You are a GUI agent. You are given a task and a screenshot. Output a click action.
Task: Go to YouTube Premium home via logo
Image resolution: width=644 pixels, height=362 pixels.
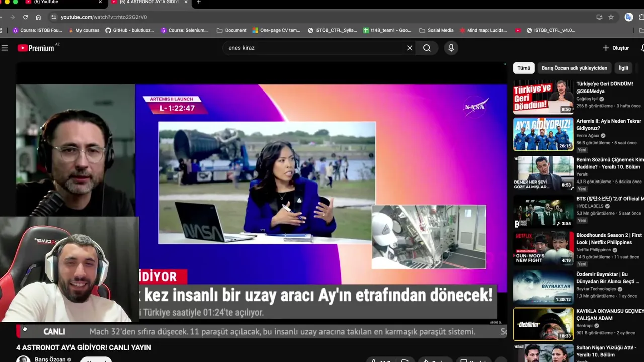(36, 48)
